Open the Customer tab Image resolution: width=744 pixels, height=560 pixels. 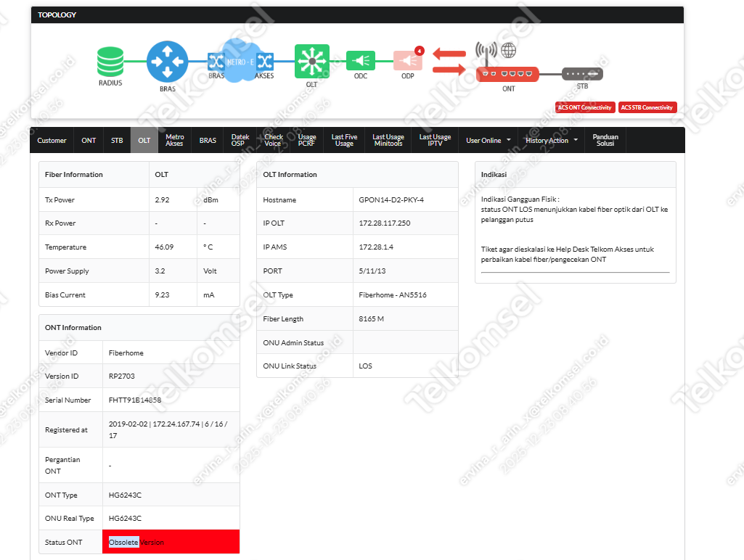click(52, 140)
